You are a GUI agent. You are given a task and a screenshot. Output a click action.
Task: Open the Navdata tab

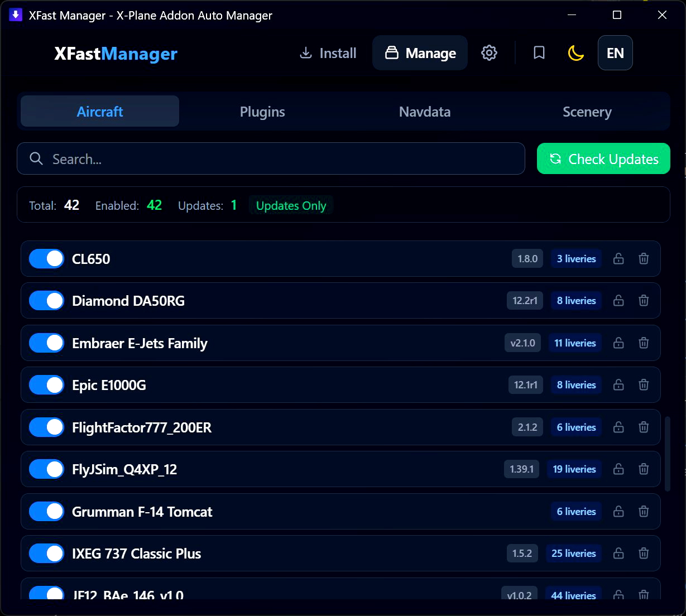(x=425, y=112)
